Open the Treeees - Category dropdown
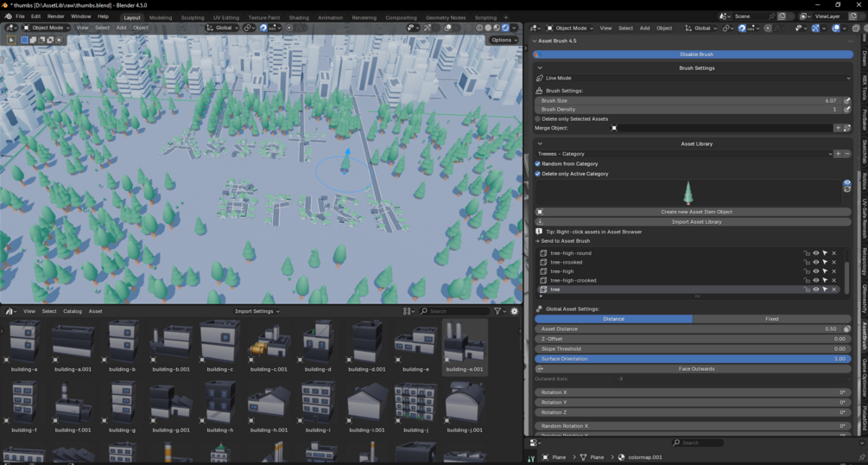Image resolution: width=868 pixels, height=465 pixels. pyautogui.click(x=684, y=154)
